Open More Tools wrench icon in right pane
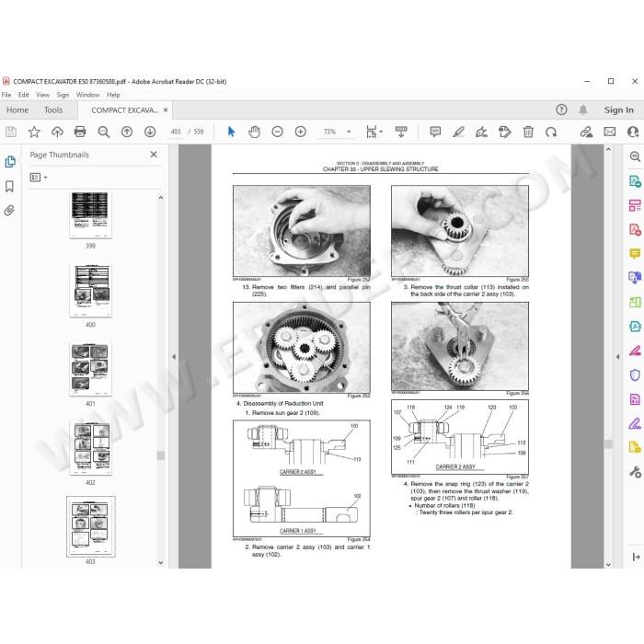The width and height of the screenshot is (644, 644). tap(635, 472)
